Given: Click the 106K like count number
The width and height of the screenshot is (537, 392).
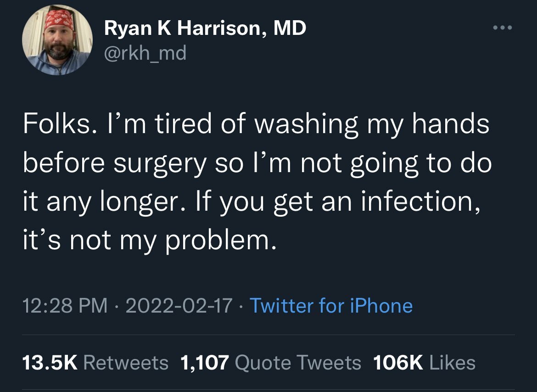Looking at the screenshot, I should 398,363.
